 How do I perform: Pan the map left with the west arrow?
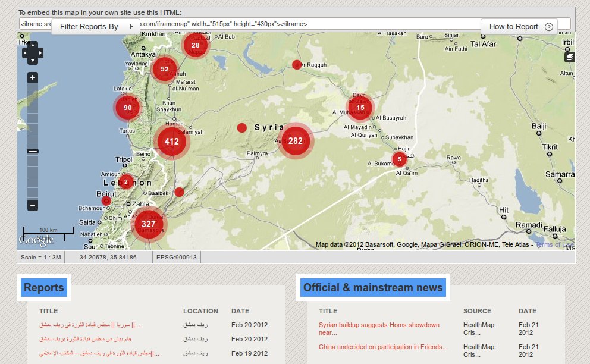(x=25, y=53)
